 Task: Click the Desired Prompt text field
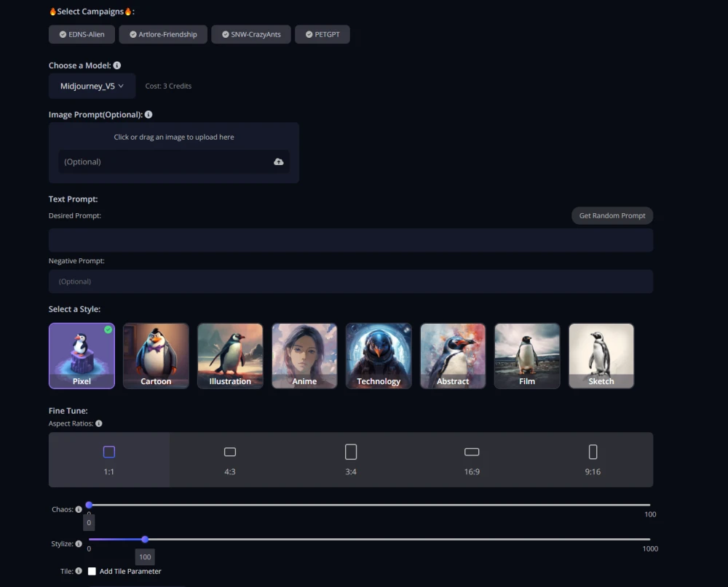tap(351, 240)
